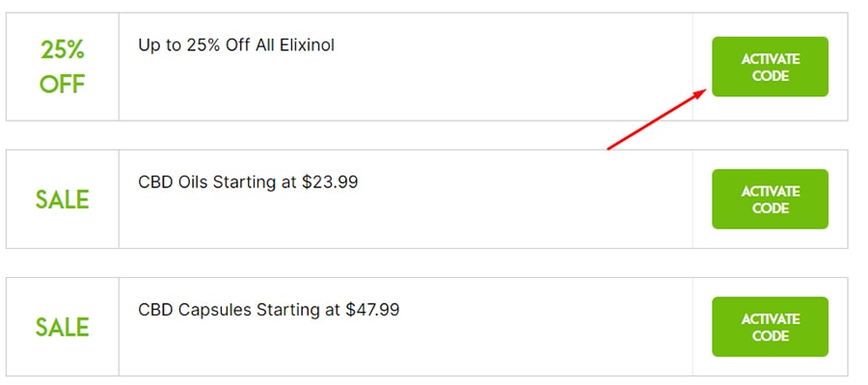The height and width of the screenshot is (385, 868).
Task: Click the green 25% discount number
Action: point(62,51)
